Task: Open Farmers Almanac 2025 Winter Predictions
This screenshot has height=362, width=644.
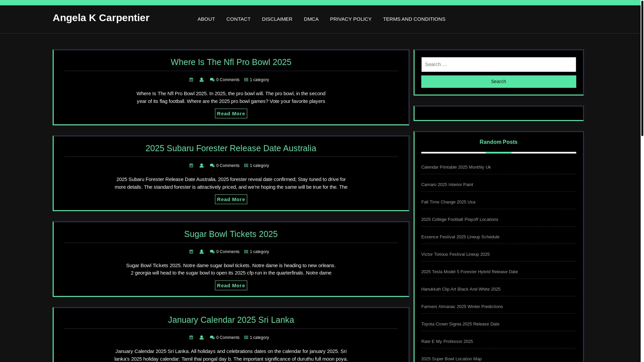Action: coord(462,307)
